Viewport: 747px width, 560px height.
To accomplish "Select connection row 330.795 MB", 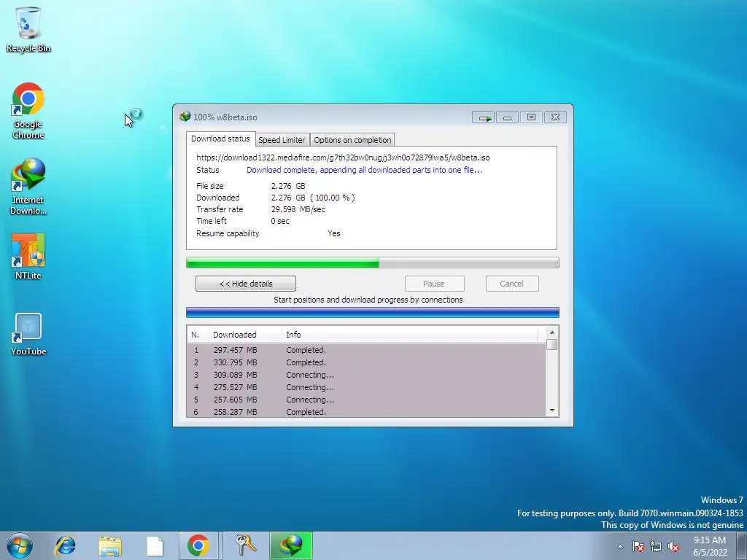I will click(366, 362).
